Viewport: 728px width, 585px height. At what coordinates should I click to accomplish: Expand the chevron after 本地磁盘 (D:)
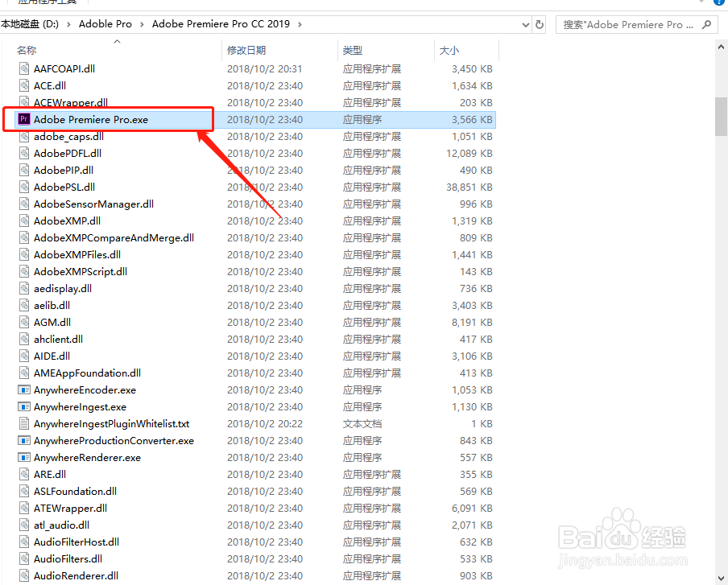68,24
